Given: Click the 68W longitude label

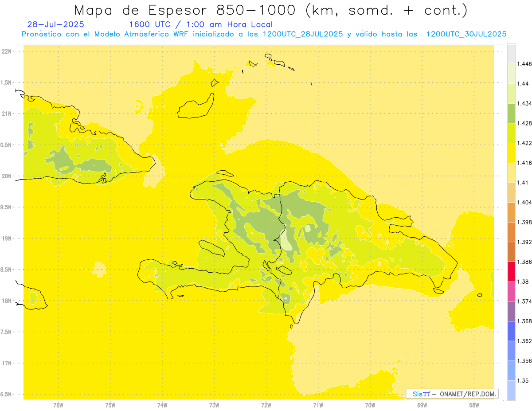Looking at the screenshot, I should 474,405.
